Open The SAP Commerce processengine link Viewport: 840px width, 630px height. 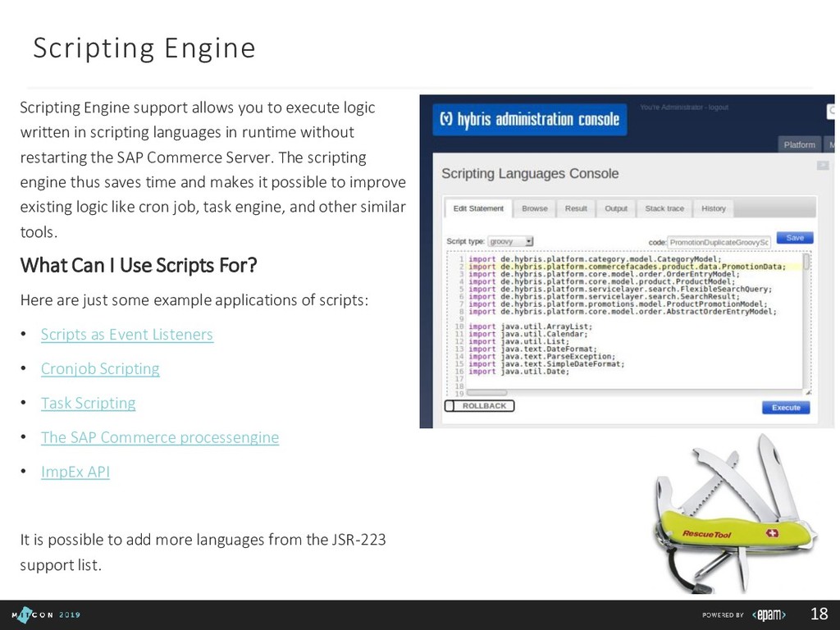coord(160,437)
